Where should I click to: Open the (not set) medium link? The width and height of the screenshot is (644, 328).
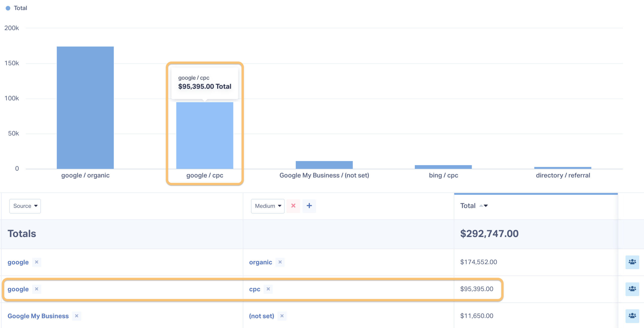point(262,316)
